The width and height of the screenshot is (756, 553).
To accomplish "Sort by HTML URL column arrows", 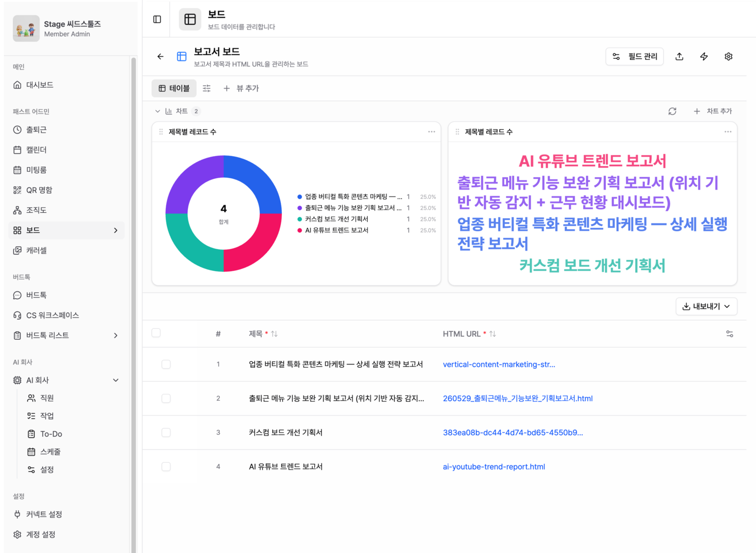I will pyautogui.click(x=492, y=334).
